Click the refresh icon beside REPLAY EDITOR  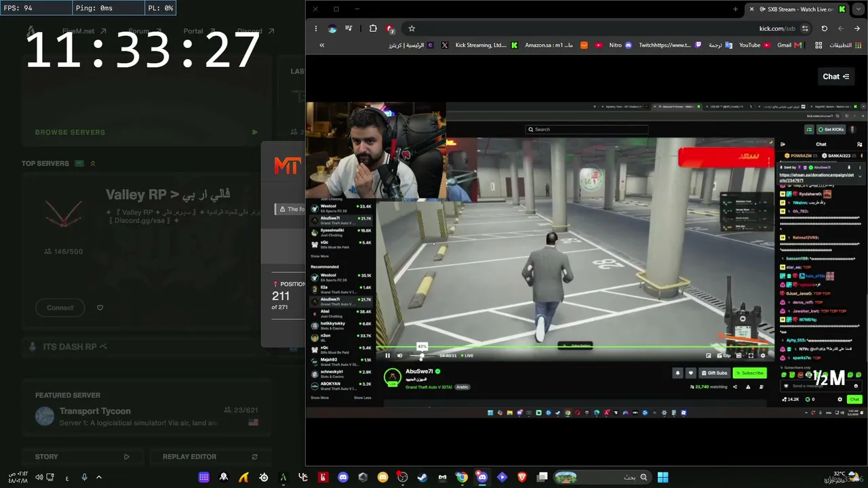point(254,457)
